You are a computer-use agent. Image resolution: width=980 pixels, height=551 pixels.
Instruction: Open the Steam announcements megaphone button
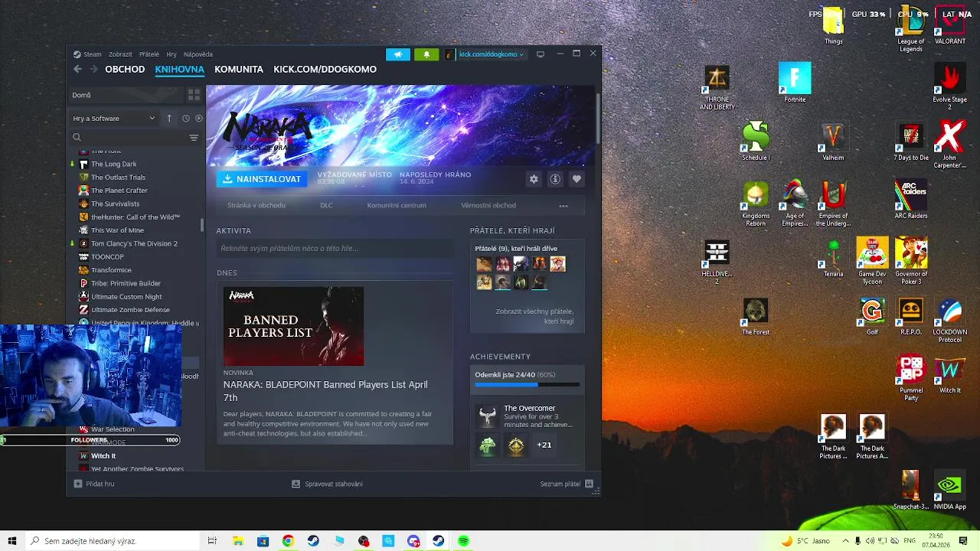coord(398,54)
